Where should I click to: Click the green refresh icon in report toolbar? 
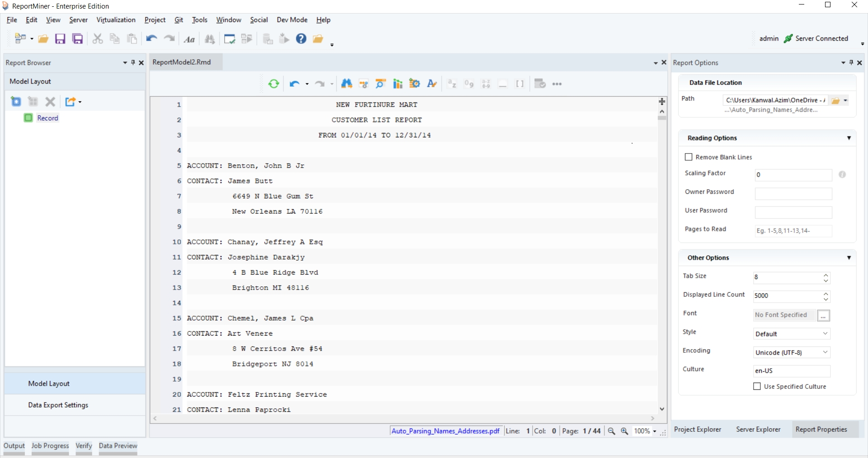tap(274, 84)
